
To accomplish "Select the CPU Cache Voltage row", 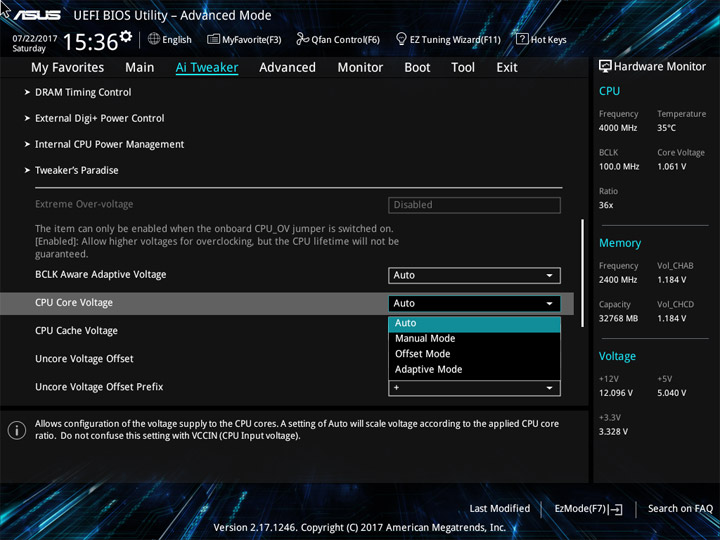I will 76,331.
